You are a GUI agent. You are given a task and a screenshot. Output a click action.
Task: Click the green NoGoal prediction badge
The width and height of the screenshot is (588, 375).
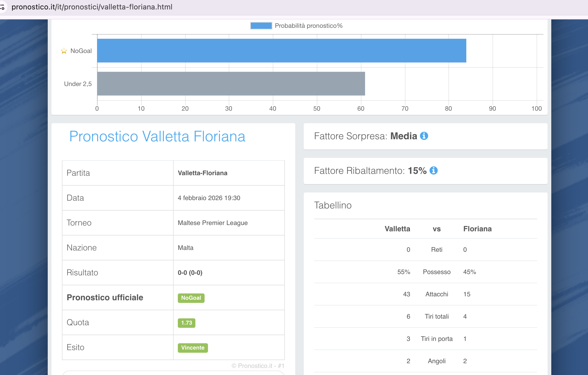(191, 298)
